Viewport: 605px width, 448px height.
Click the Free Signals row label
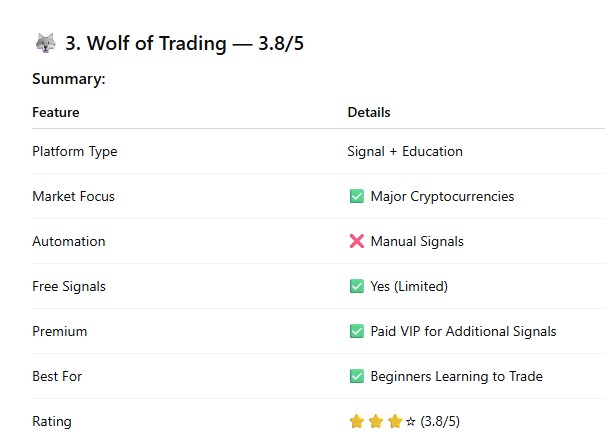coord(69,286)
